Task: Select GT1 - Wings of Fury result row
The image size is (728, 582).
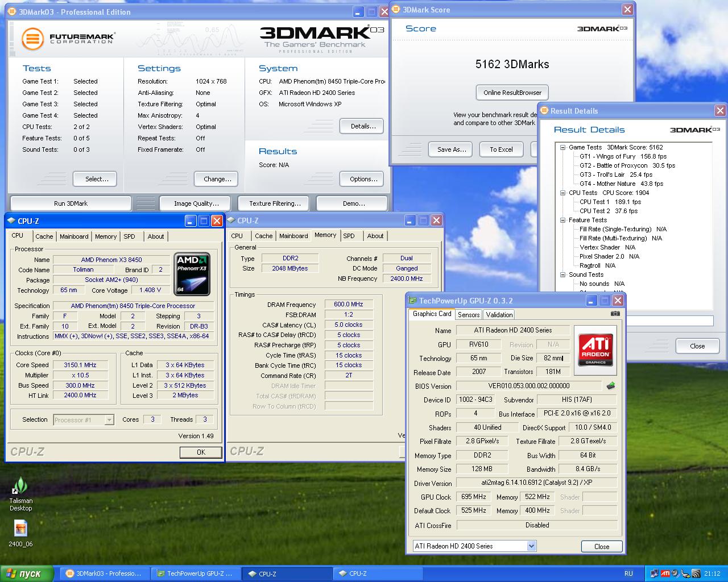Action: tap(623, 156)
